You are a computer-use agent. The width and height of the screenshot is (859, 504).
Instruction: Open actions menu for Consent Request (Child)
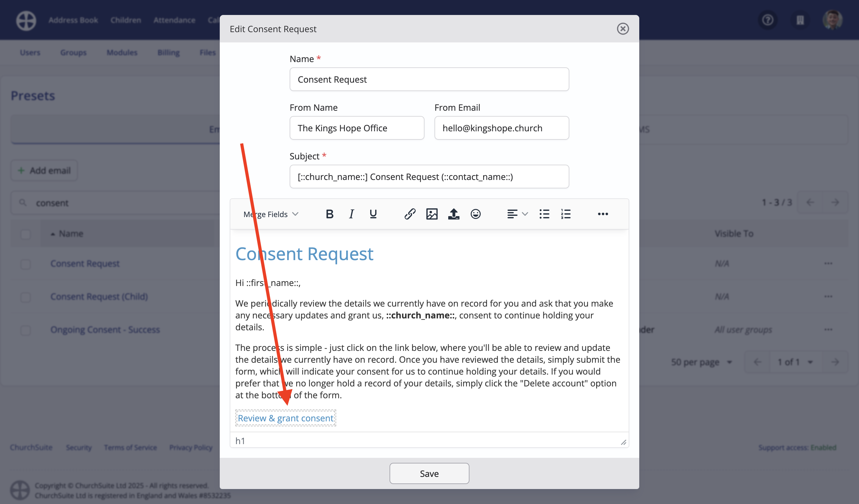click(x=828, y=297)
